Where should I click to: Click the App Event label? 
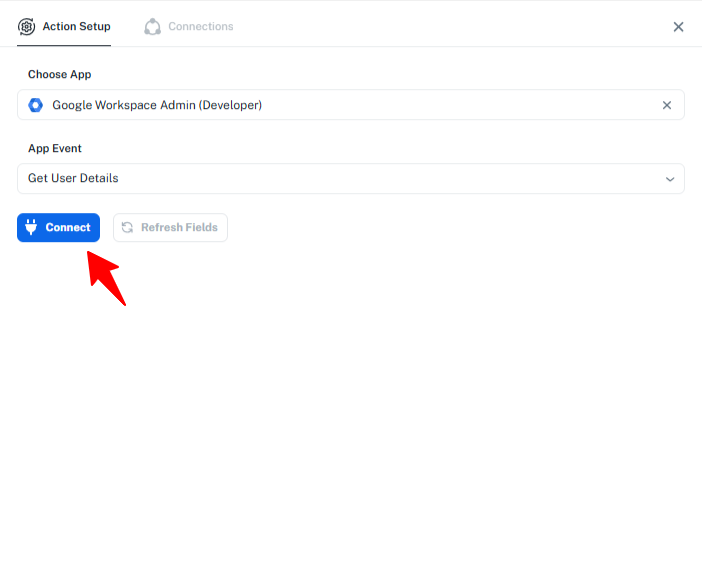pos(55,149)
